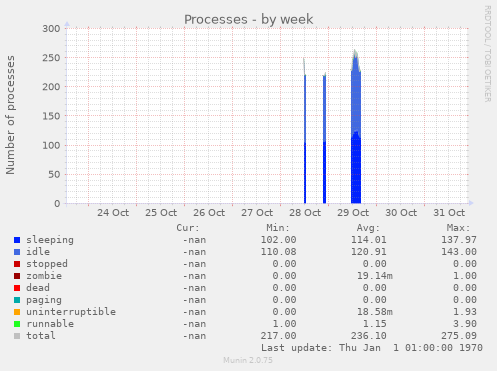This screenshot has width=497, height=371.
Task: Select the 'runnable' legend label
Action: point(50,324)
